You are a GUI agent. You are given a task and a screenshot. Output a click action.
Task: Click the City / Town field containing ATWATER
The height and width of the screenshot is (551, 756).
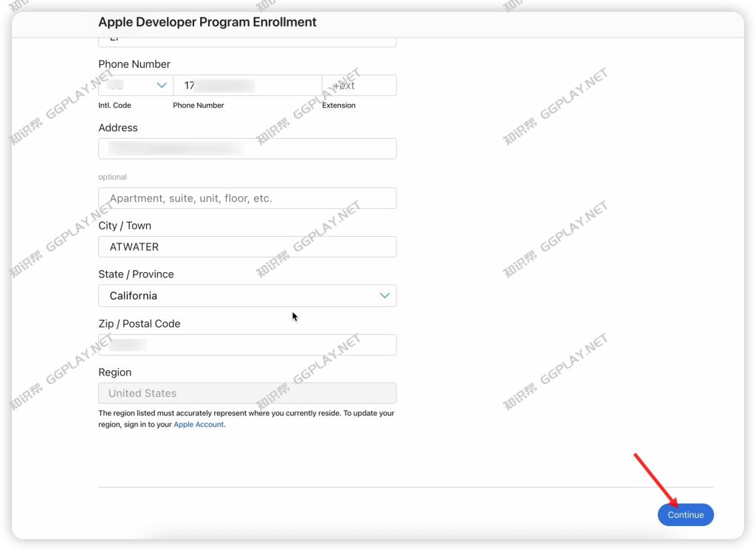[x=247, y=246]
